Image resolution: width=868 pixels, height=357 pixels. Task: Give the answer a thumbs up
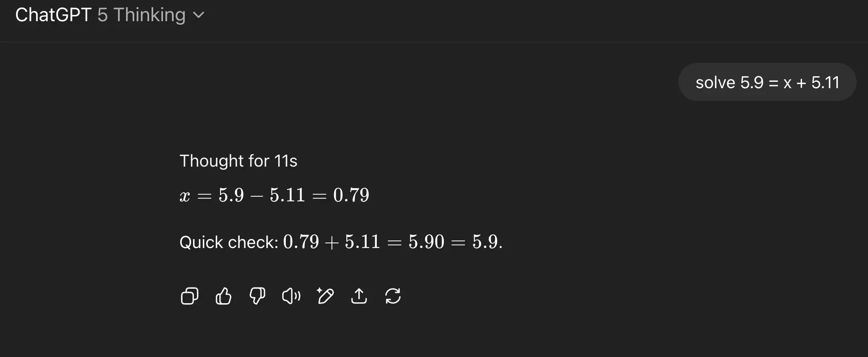tap(224, 296)
